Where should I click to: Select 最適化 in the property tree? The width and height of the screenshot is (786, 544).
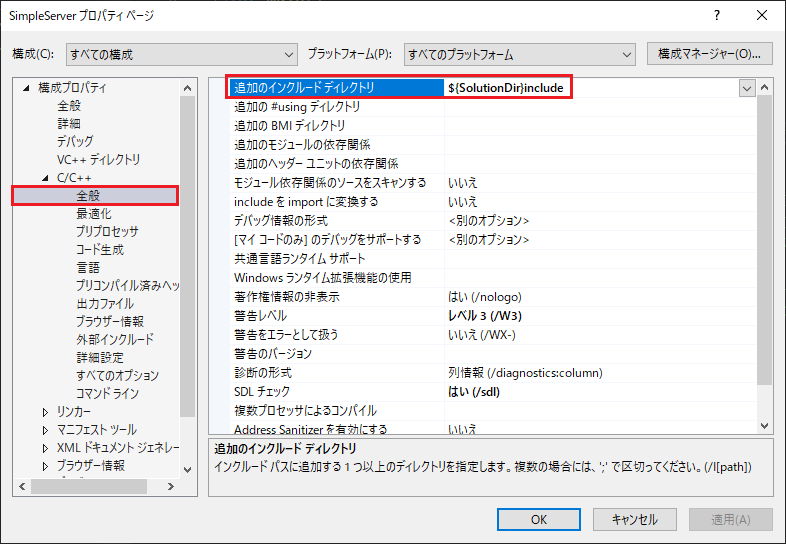pyautogui.click(x=94, y=214)
